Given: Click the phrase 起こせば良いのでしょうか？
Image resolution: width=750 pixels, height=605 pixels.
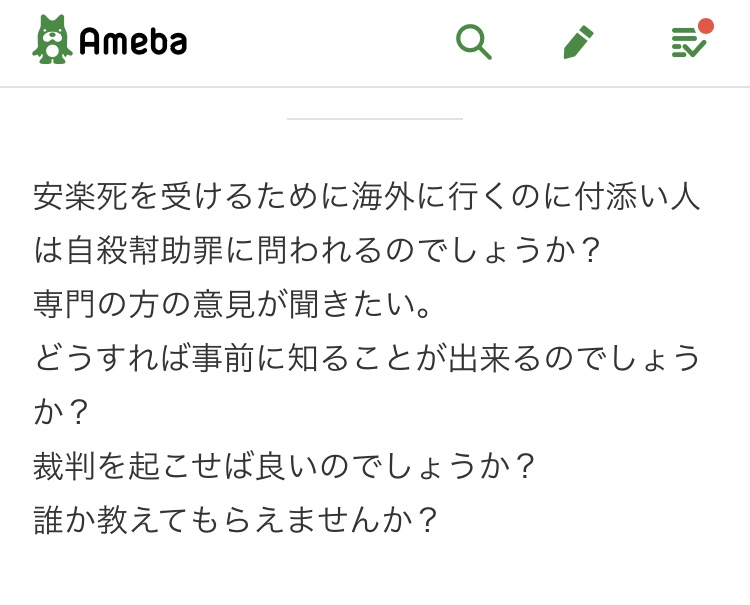Looking at the screenshot, I should pos(336,466).
